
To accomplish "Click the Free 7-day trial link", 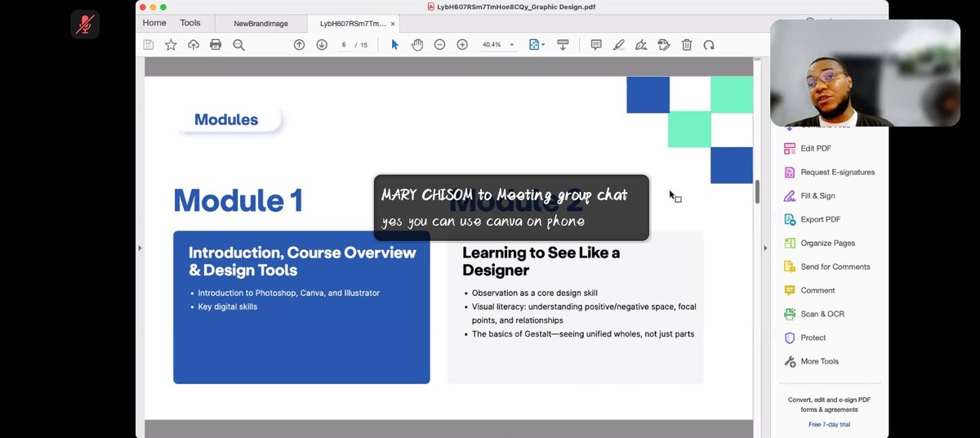I will pos(829,425).
